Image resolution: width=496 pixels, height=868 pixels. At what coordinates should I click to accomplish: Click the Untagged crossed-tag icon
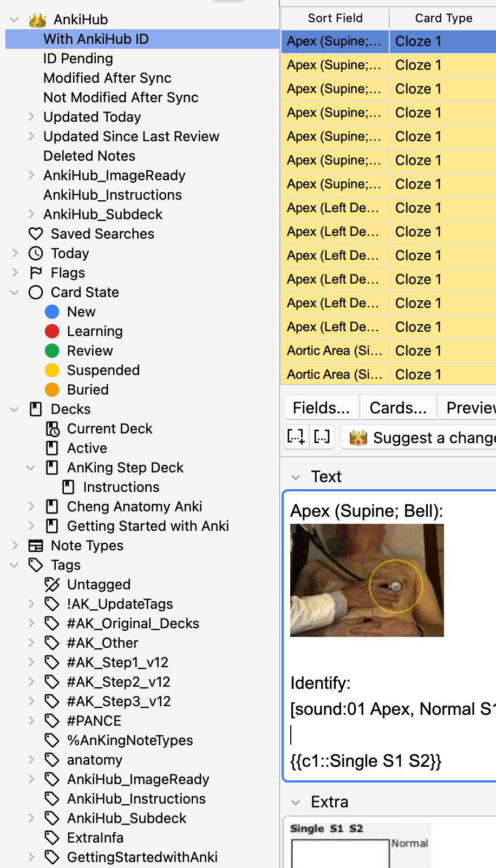pos(52,584)
